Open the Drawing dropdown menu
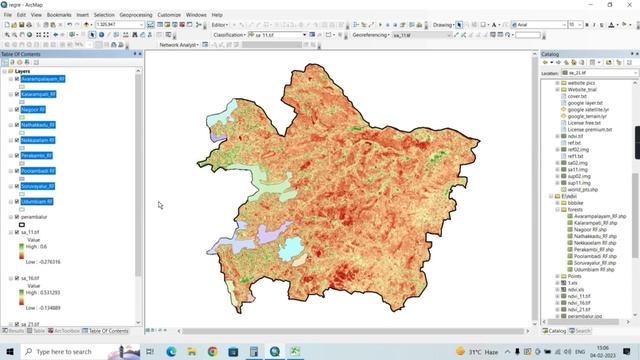This screenshot has width=640, height=360. [x=444, y=25]
